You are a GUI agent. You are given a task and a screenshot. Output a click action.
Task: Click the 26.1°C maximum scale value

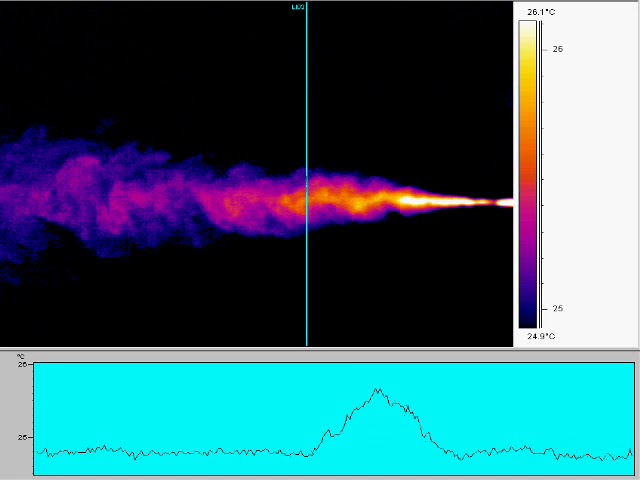point(541,12)
